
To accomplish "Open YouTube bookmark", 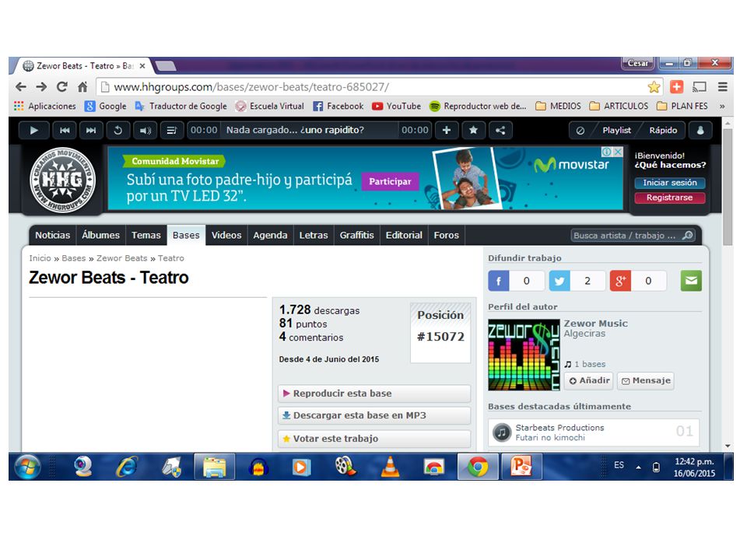I will point(396,107).
